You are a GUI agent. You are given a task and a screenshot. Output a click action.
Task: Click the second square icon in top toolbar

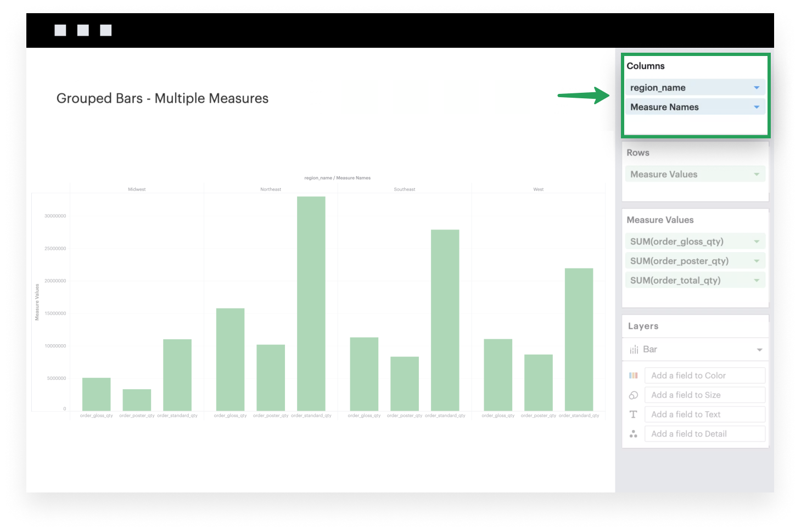pyautogui.click(x=83, y=30)
